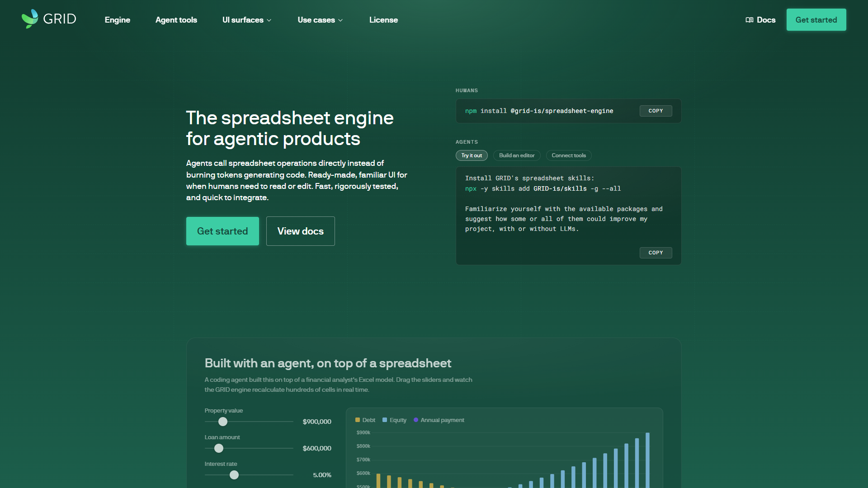Switch to Build an editor tab
868x488 pixels.
tap(517, 155)
